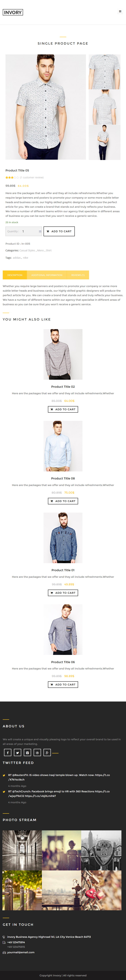
Task: Select the back-view shirt thumbnail
Action: tap(105, 107)
